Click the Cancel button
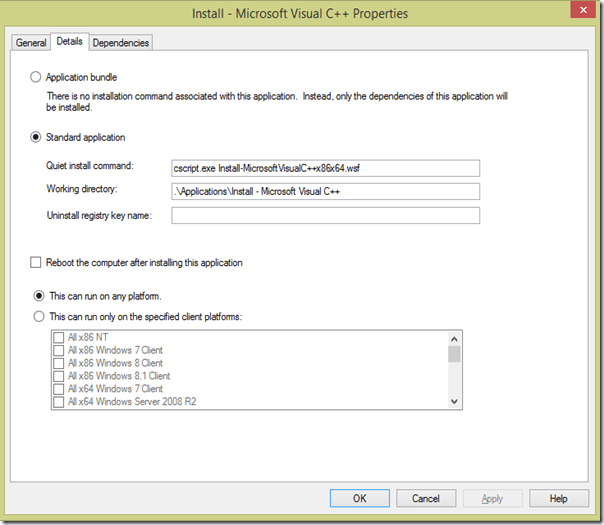The height and width of the screenshot is (525, 604). [x=426, y=498]
